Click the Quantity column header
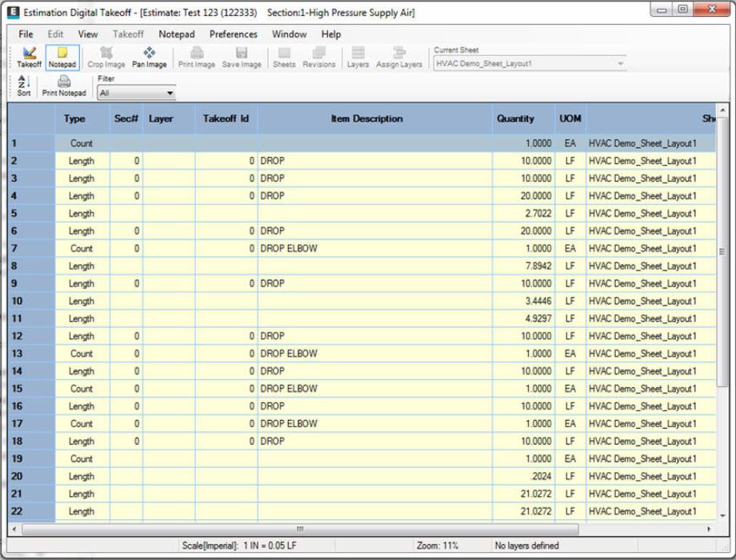The width and height of the screenshot is (736, 560). click(515, 118)
